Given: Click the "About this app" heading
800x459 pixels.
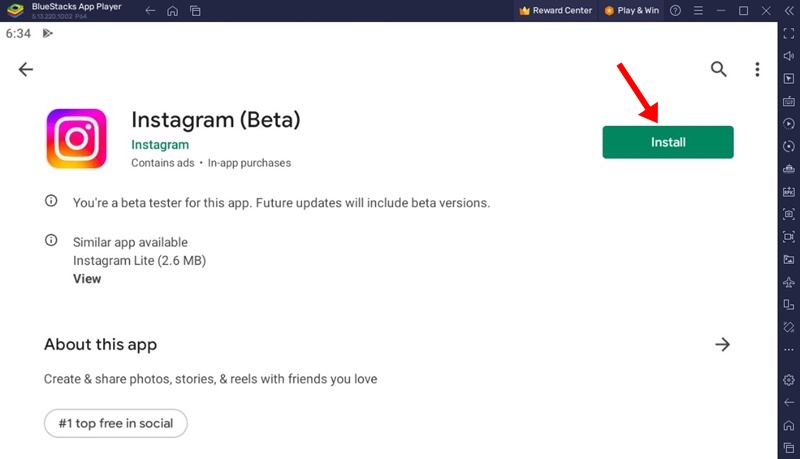Looking at the screenshot, I should click(101, 345).
